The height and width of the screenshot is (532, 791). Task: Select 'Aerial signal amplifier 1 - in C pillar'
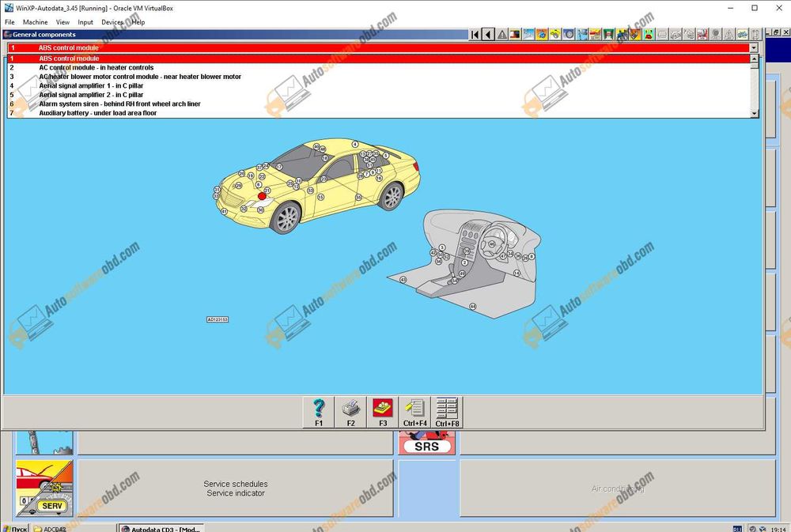point(379,85)
